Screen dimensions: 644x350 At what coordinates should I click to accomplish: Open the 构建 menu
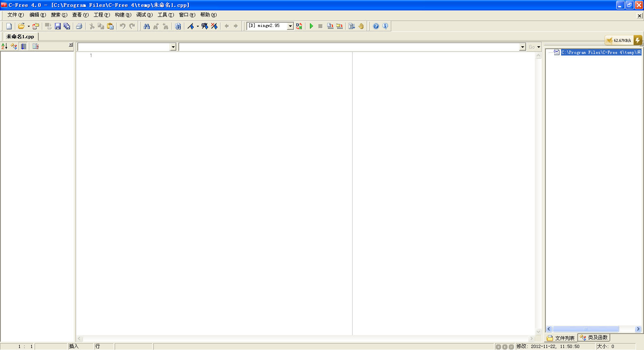click(123, 15)
